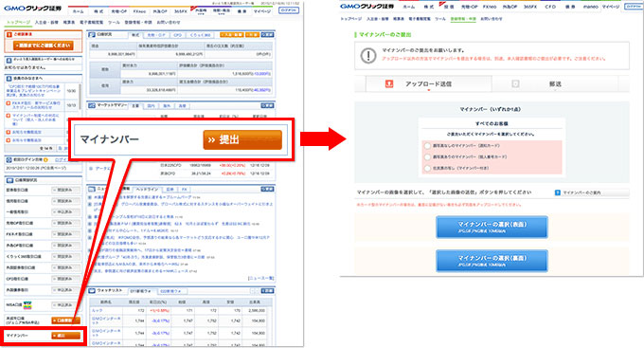Click the ご確認事項 orange header icon
The height and width of the screenshot is (348, 644).
(x=9, y=34)
